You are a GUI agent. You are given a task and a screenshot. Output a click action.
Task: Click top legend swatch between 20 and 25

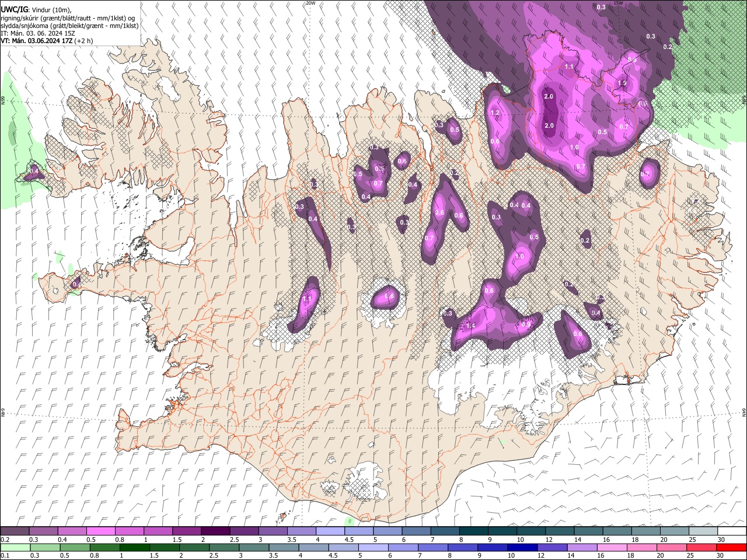[674, 531]
